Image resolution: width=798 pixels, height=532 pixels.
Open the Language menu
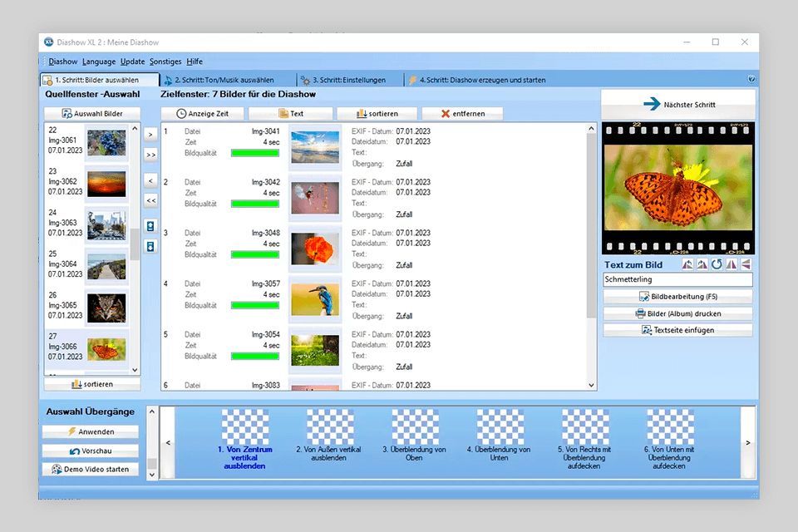[99, 62]
